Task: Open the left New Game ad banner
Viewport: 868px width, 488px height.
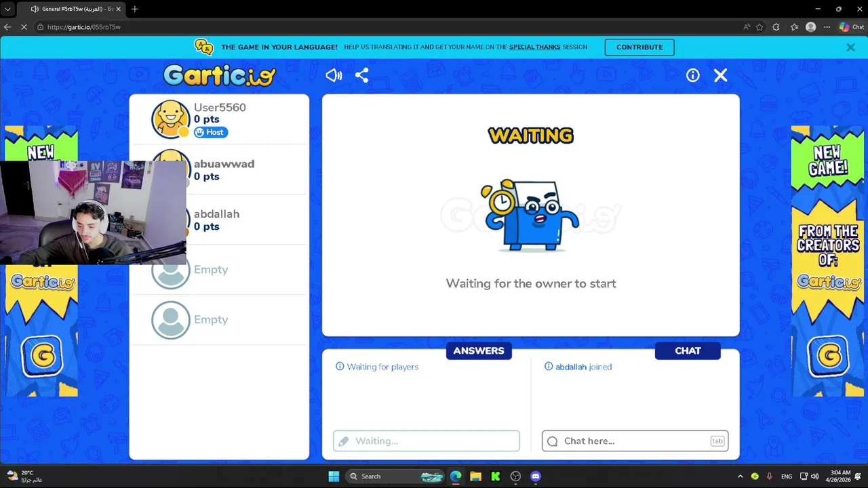Action: point(41,332)
